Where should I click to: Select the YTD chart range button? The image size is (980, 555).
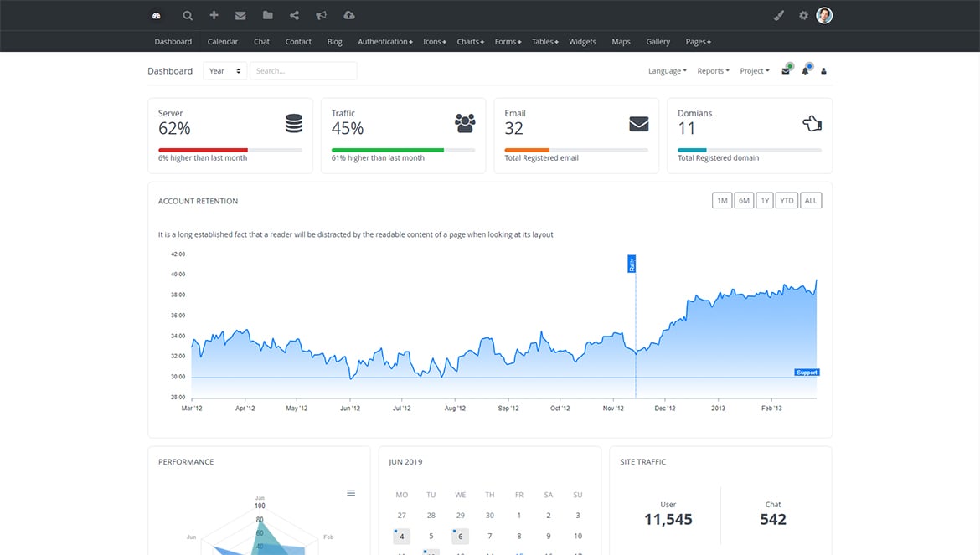(787, 200)
